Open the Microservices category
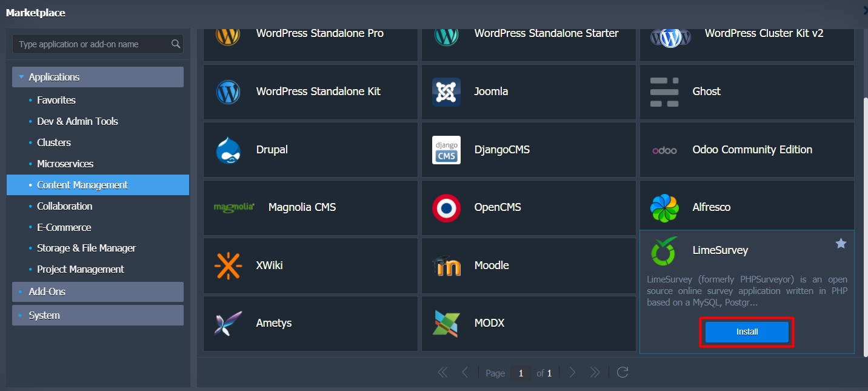The image size is (868, 391). tap(65, 164)
